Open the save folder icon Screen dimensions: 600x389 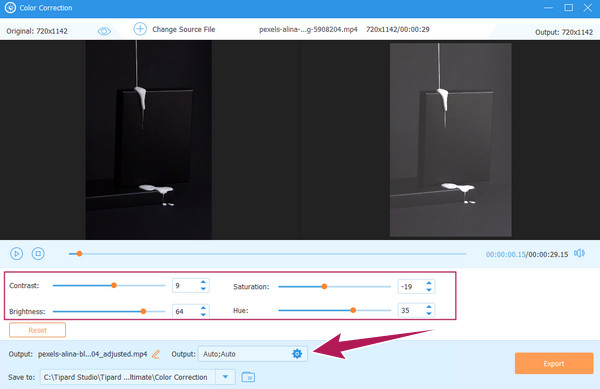click(x=248, y=377)
